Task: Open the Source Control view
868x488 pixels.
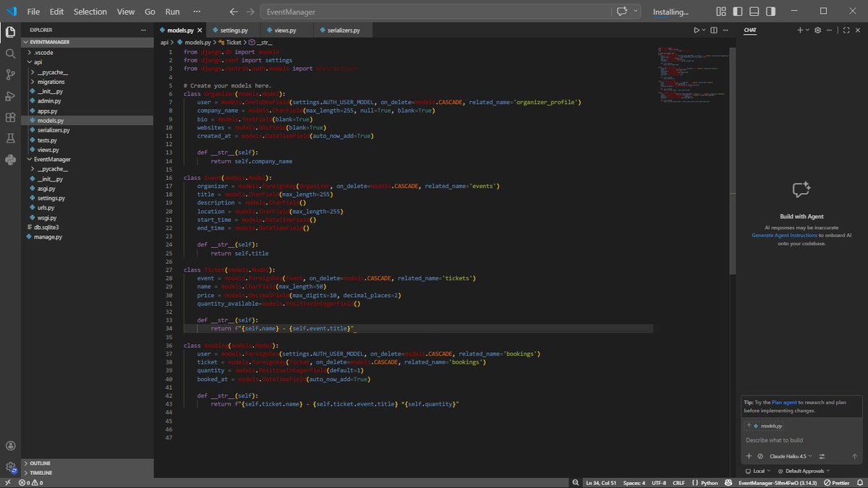Action: point(10,74)
